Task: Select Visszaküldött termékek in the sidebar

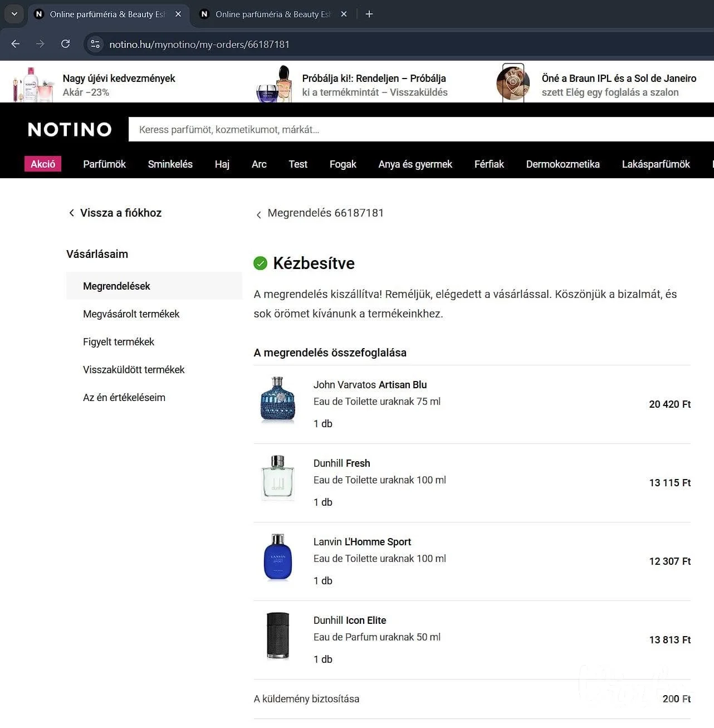Action: pos(134,370)
